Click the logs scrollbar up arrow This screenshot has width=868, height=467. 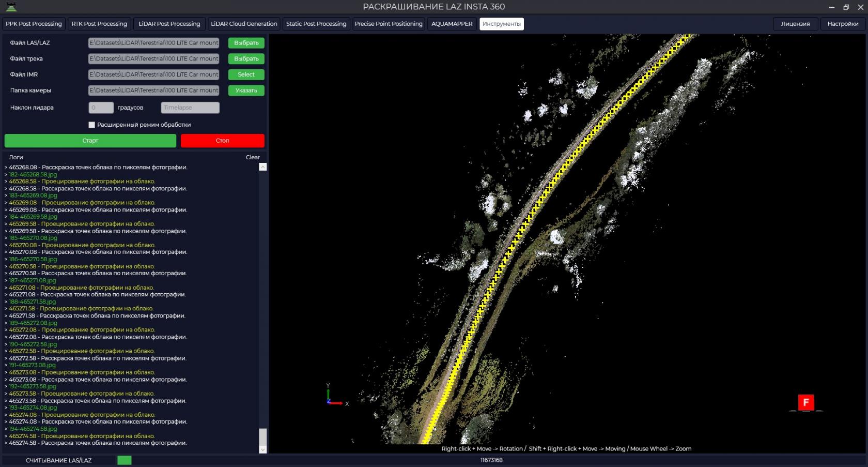pyautogui.click(x=262, y=167)
